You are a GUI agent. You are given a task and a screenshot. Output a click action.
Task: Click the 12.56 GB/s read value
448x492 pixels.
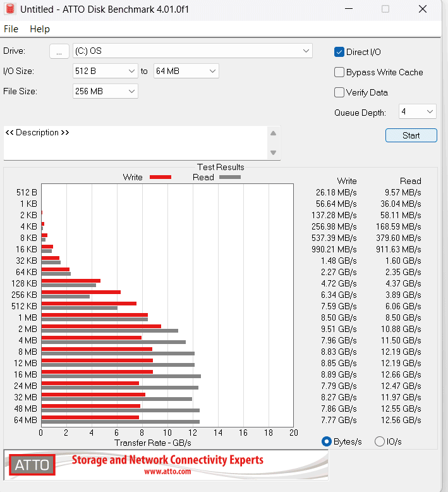click(x=401, y=420)
